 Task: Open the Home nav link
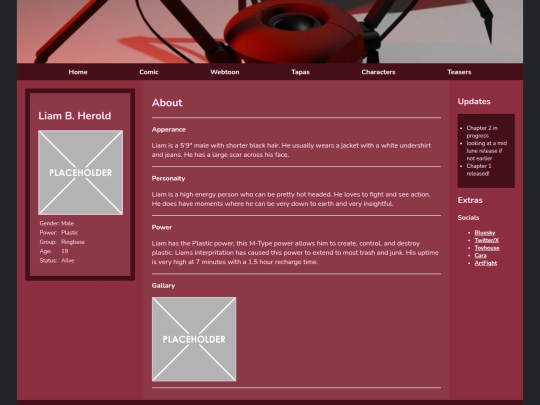pos(78,72)
